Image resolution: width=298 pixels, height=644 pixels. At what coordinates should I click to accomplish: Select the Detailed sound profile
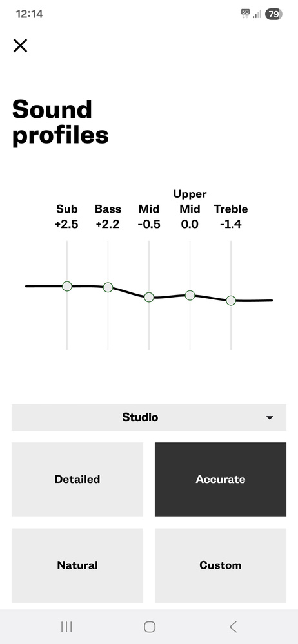click(77, 479)
